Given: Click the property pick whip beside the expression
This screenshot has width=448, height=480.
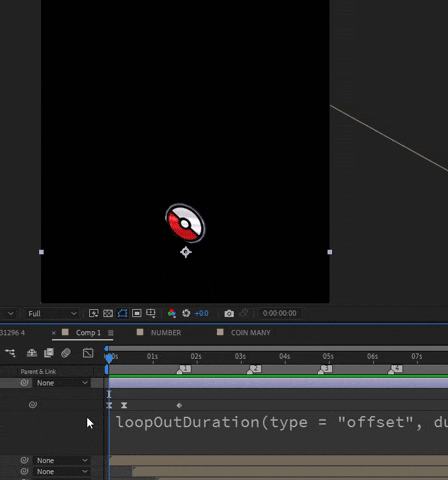Looking at the screenshot, I should point(33,405).
